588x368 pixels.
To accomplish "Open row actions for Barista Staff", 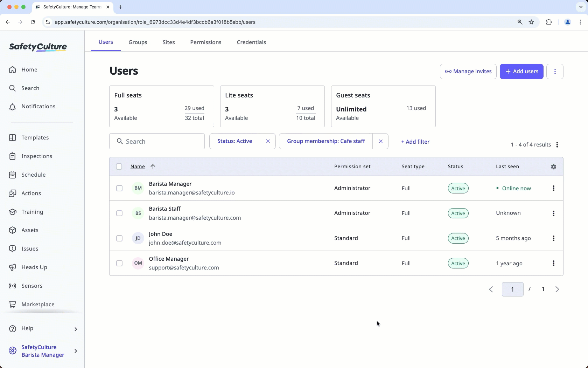I will (x=553, y=213).
